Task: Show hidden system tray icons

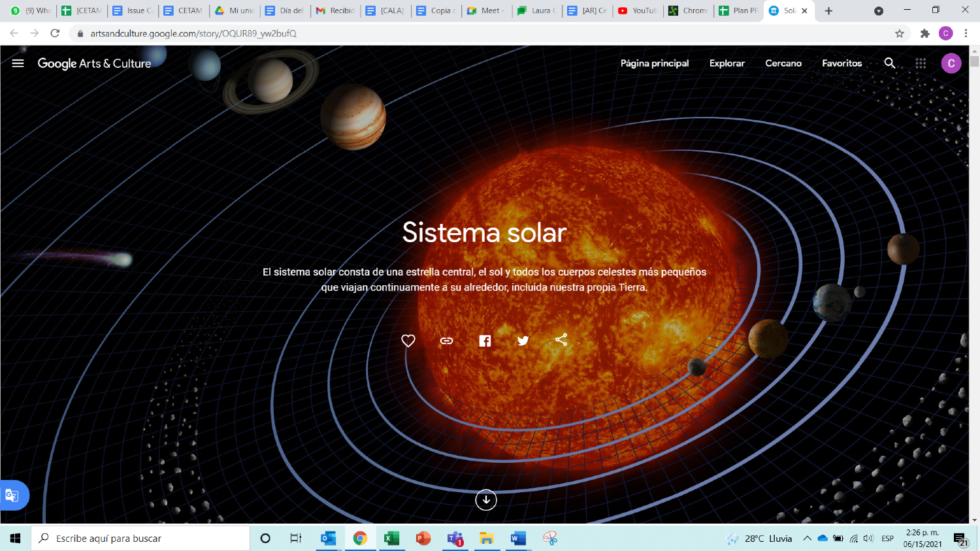Action: (x=808, y=539)
